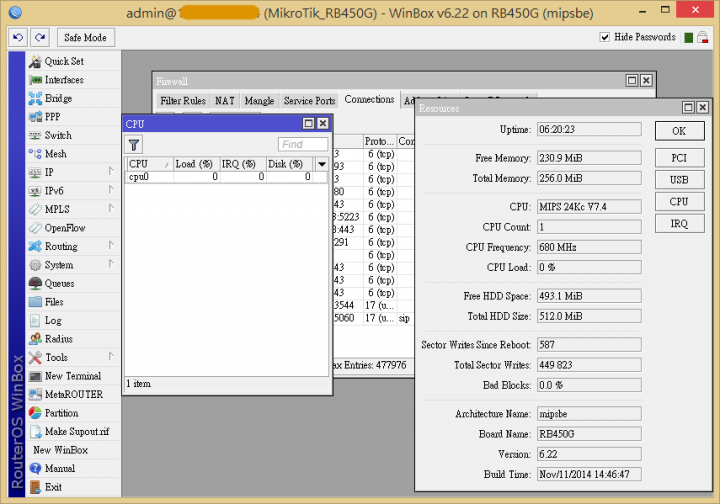Open the Radius sidebar icon
Image resolution: width=720 pixels, height=504 pixels.
point(35,339)
